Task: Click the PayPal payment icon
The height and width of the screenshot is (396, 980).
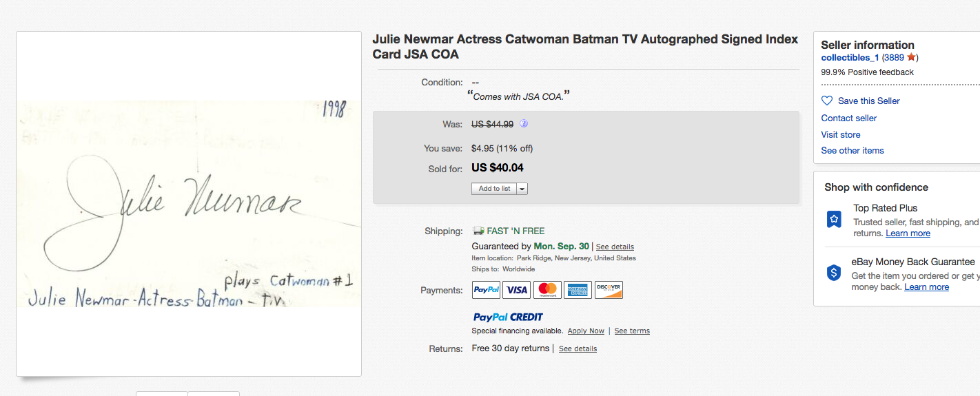Action: [486, 290]
